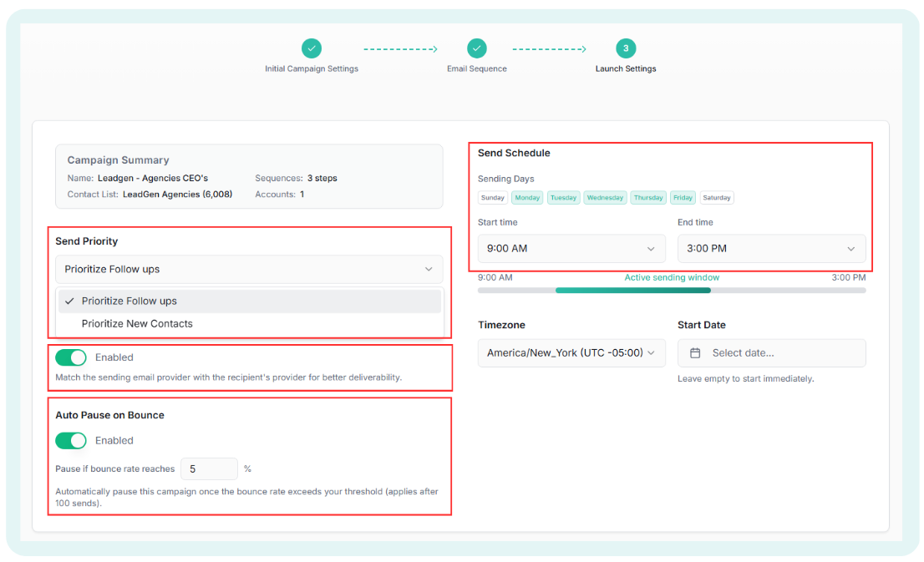The width and height of the screenshot is (924, 562).
Task: Click the chevron on the Send Priority dropdown
Action: tap(429, 269)
